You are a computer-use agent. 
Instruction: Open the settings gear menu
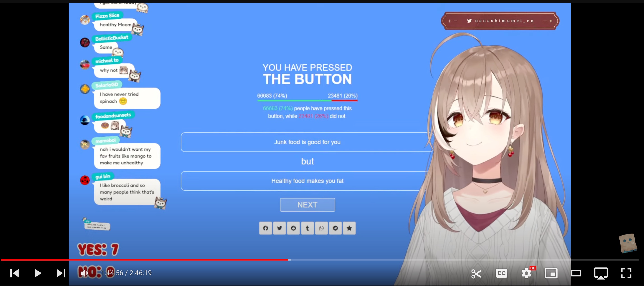pyautogui.click(x=527, y=273)
